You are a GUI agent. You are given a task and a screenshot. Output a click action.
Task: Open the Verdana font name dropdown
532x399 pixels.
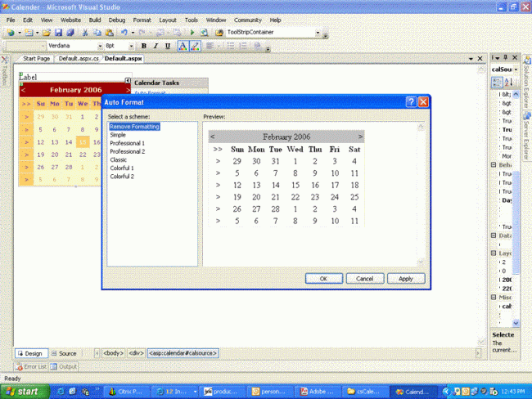(x=100, y=46)
